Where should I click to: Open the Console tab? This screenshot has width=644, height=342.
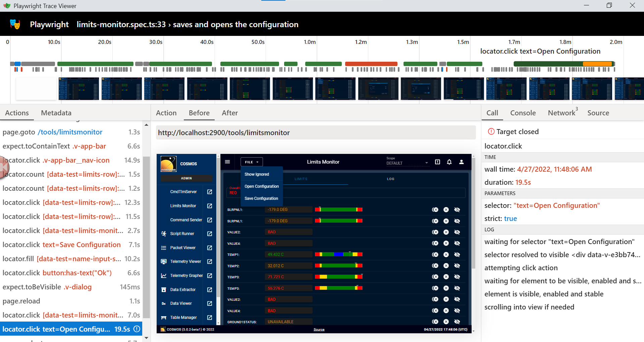click(x=523, y=113)
